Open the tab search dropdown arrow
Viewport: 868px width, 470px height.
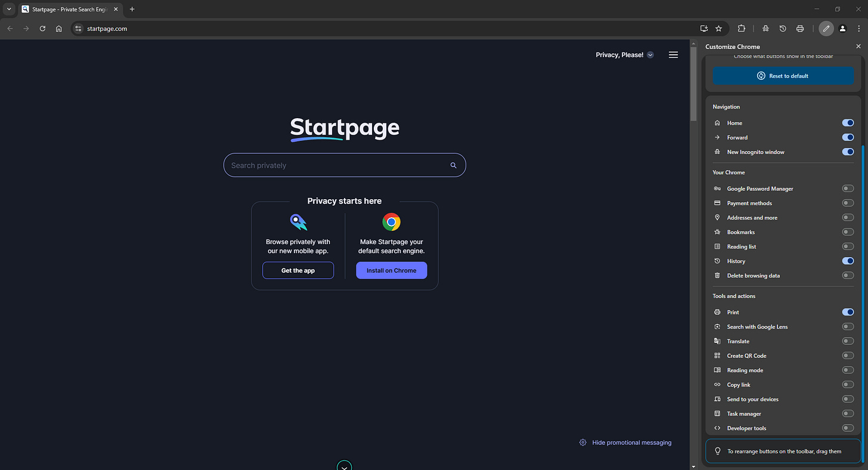point(9,9)
